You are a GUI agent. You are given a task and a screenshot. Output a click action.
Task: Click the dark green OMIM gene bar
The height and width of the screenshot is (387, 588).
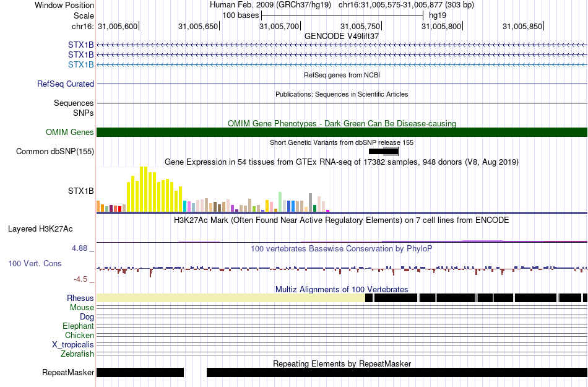(342, 132)
